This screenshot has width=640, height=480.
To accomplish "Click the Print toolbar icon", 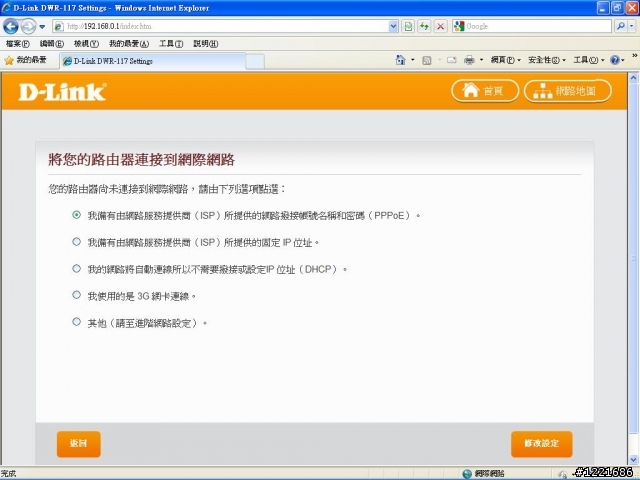I will click(469, 60).
